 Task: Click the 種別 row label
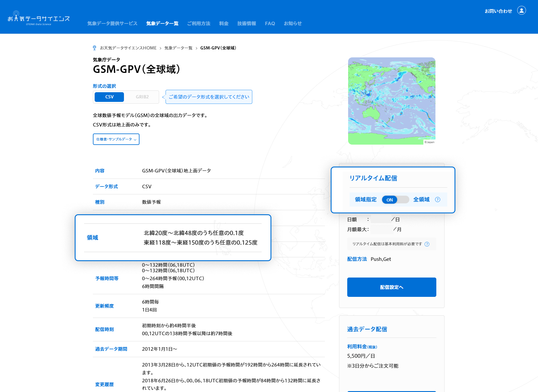pyautogui.click(x=100, y=202)
